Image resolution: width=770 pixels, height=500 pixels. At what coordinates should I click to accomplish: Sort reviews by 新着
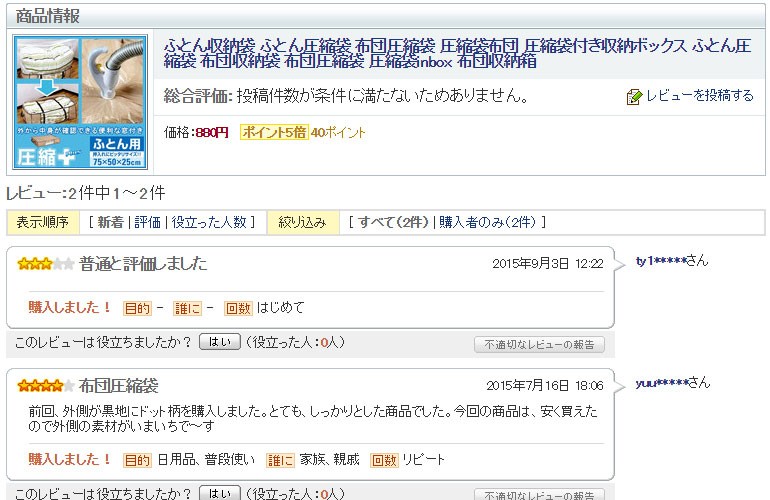click(x=110, y=222)
